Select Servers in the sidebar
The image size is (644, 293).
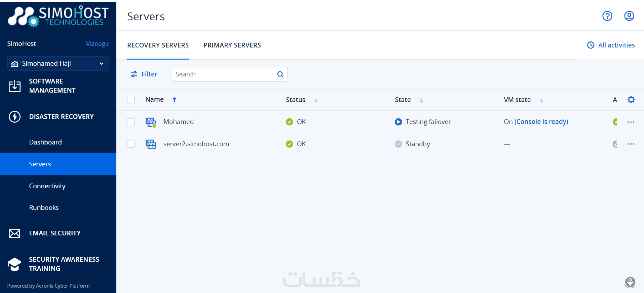(x=58, y=164)
